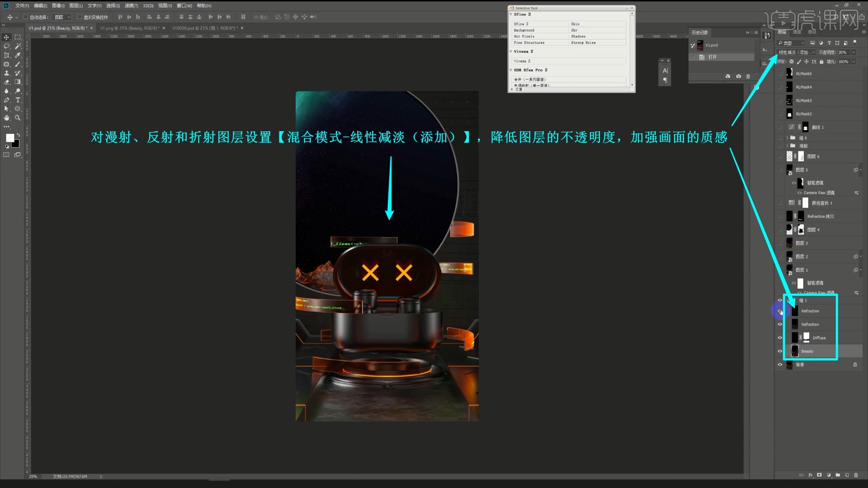Viewport: 868px width, 488px height.
Task: Open the opacity 20% dropdown arrow
Action: click(x=854, y=52)
